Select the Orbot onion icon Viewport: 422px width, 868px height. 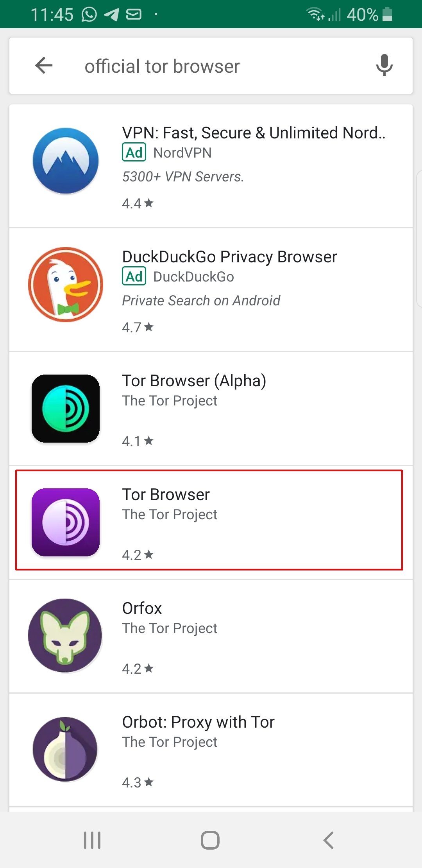pyautogui.click(x=65, y=749)
